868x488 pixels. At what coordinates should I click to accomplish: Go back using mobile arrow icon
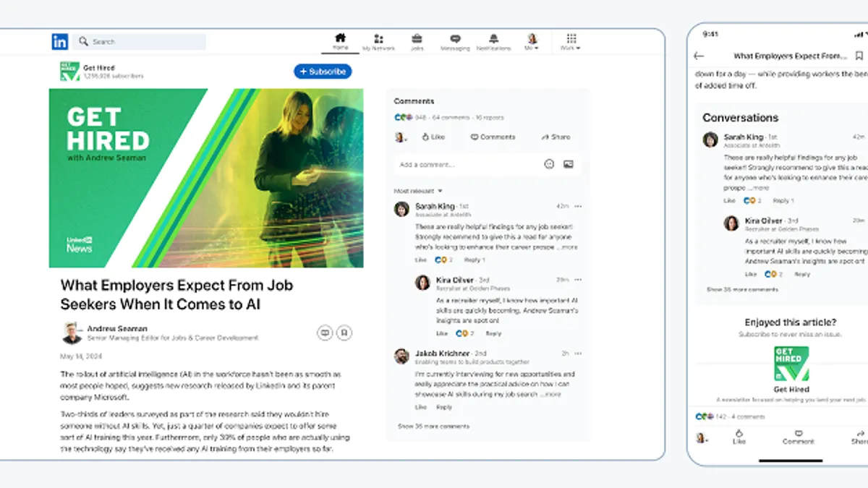[699, 56]
